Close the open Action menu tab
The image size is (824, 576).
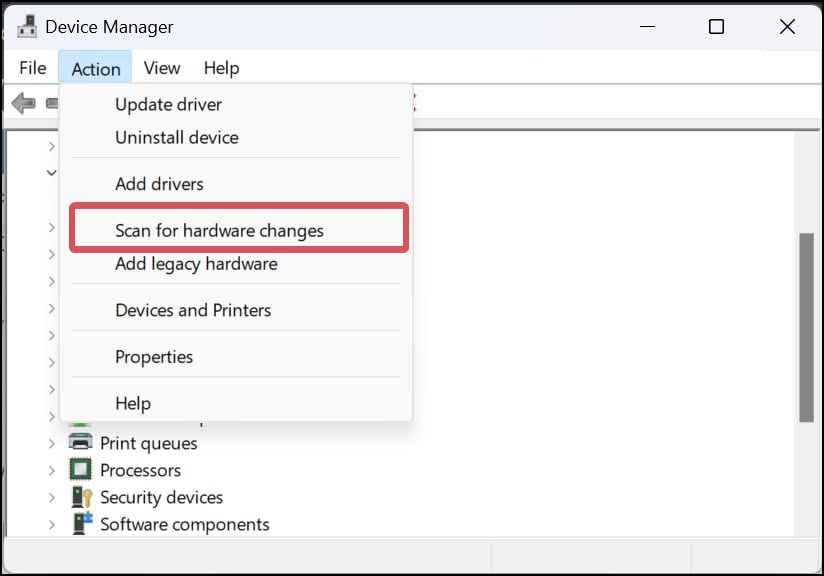(95, 68)
